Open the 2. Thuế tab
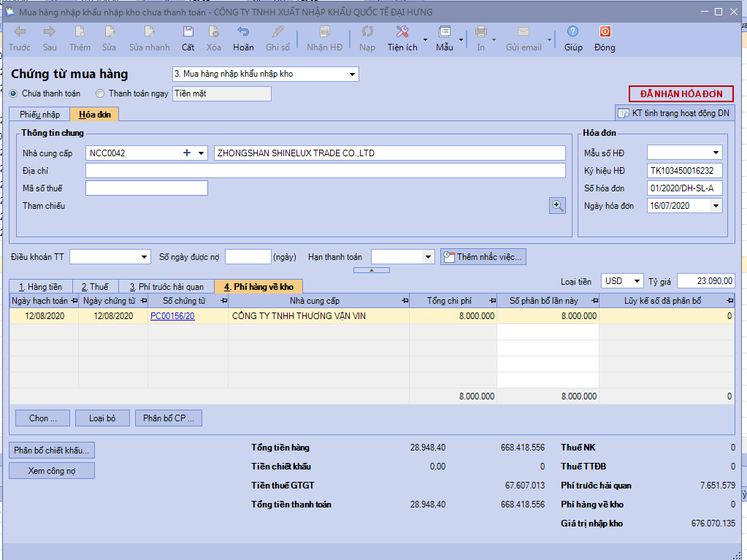 click(95, 287)
